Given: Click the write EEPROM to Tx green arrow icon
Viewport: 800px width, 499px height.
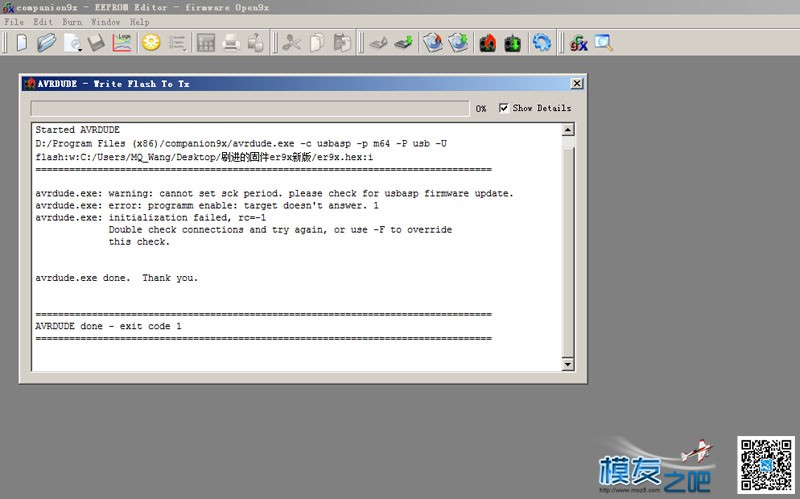Looking at the screenshot, I should [x=404, y=43].
